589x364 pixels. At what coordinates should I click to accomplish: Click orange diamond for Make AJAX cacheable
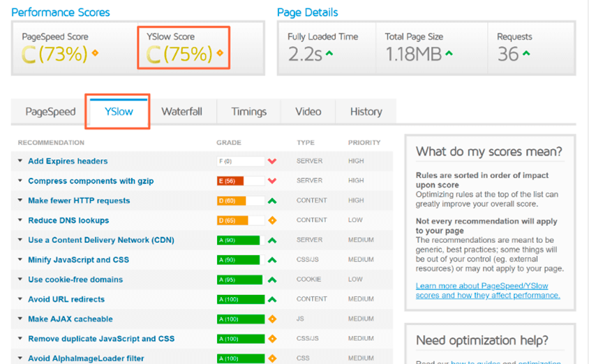(x=272, y=319)
